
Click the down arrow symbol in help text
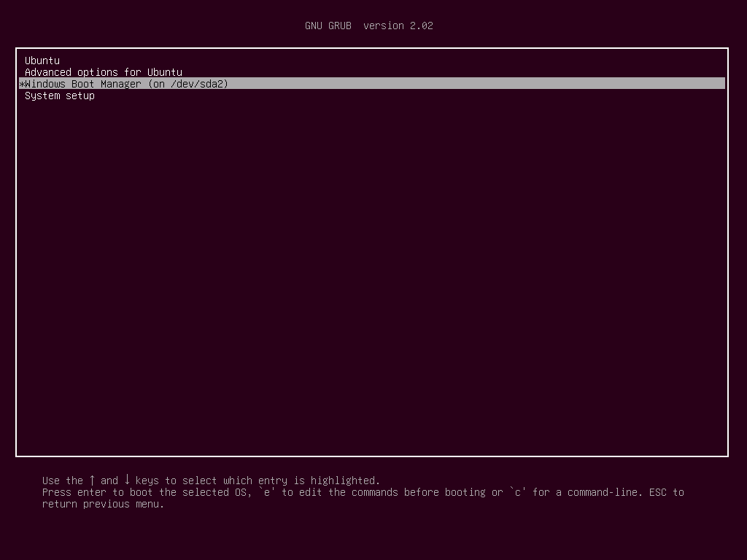pyautogui.click(x=126, y=481)
